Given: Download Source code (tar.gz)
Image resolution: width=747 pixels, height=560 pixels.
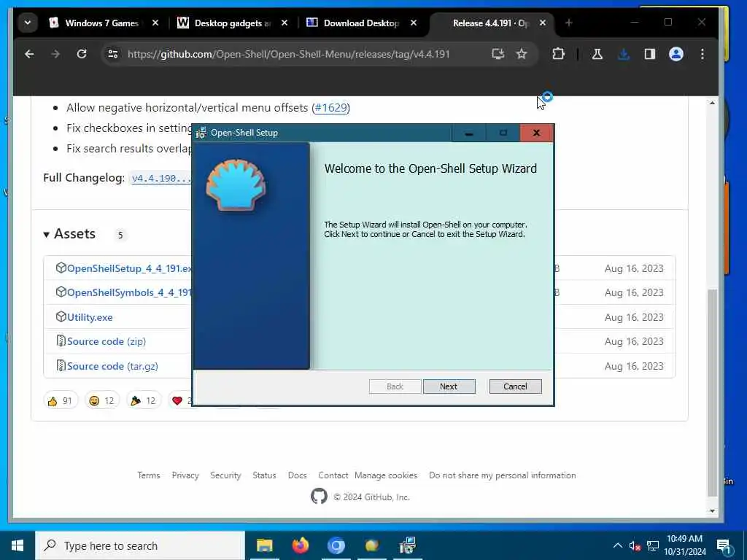Looking at the screenshot, I should pyautogui.click(x=112, y=366).
